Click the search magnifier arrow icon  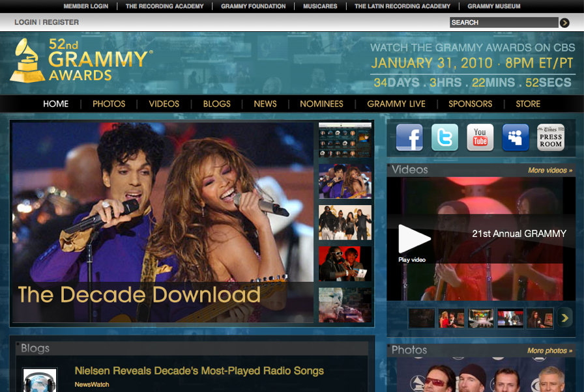tap(564, 22)
